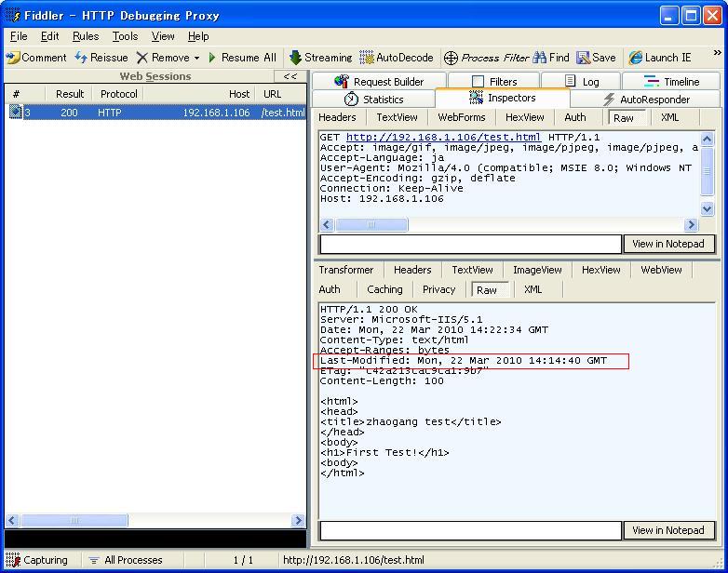Click the response pane text input field

coord(471,530)
